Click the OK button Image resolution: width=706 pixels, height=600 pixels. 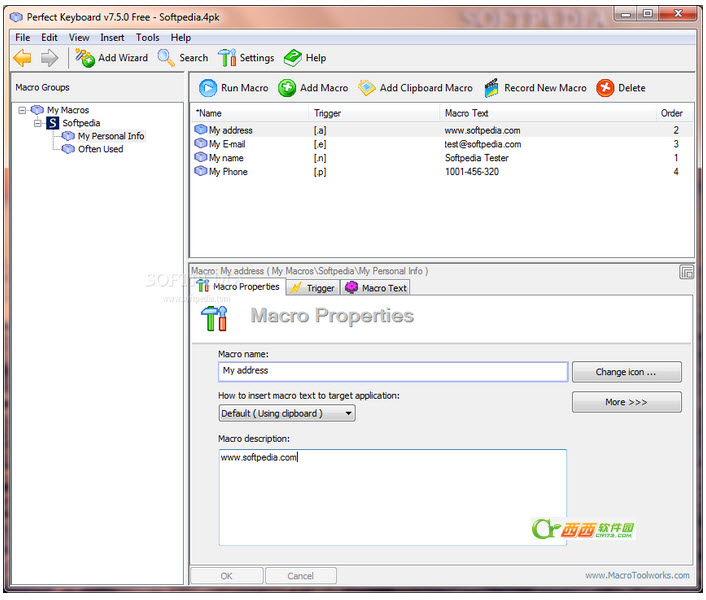pyautogui.click(x=226, y=576)
